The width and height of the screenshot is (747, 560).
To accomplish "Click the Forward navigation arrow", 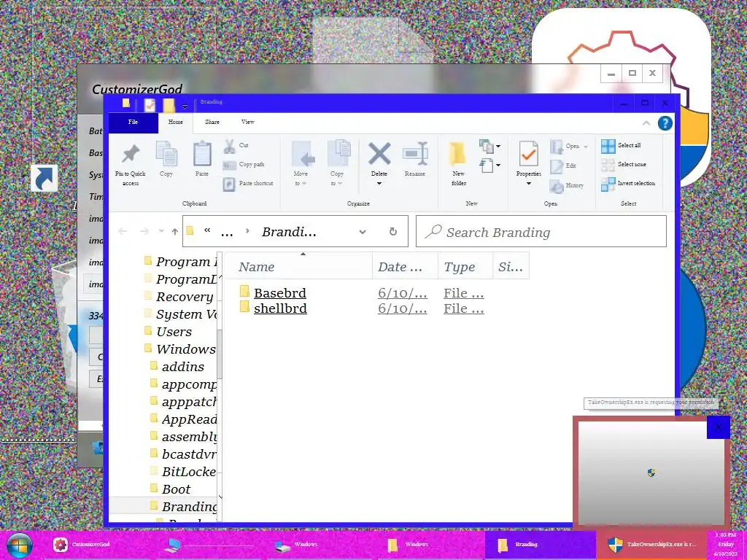I will coord(144,231).
